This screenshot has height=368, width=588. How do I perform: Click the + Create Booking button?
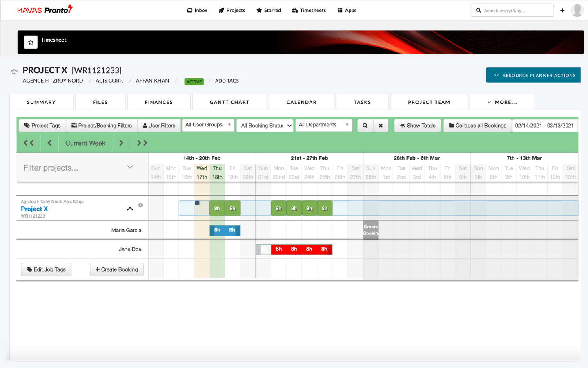[x=117, y=269]
